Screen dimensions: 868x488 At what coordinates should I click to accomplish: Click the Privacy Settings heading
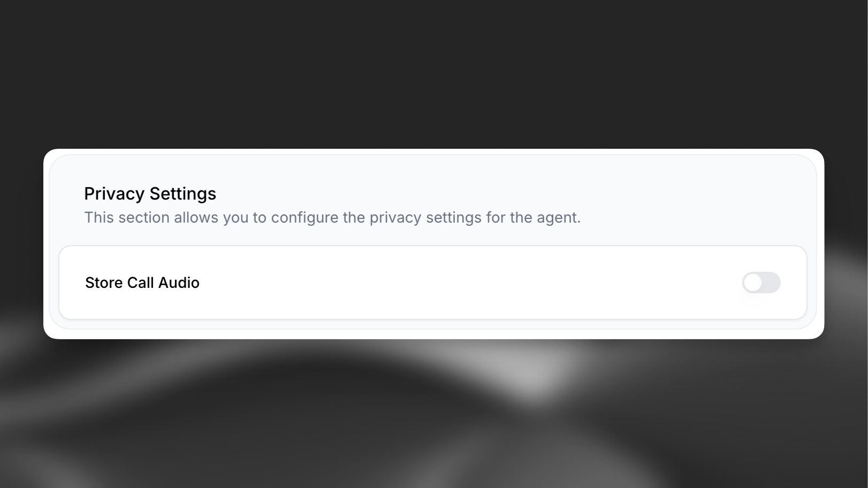click(x=150, y=194)
